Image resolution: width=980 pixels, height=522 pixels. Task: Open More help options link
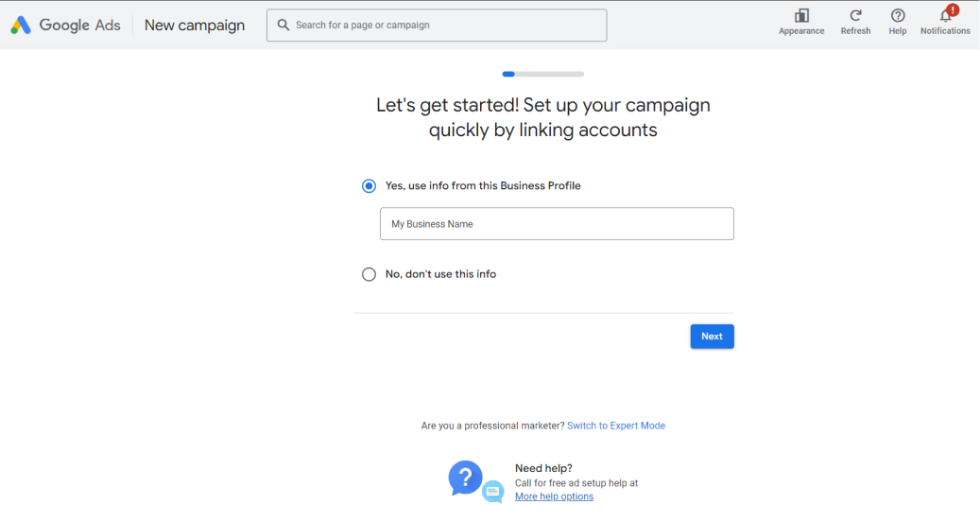tap(555, 496)
